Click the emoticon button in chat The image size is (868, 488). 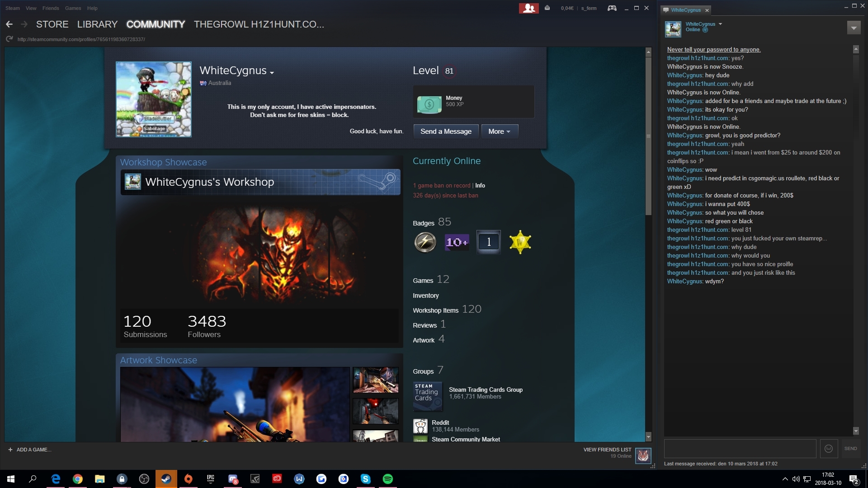point(828,449)
